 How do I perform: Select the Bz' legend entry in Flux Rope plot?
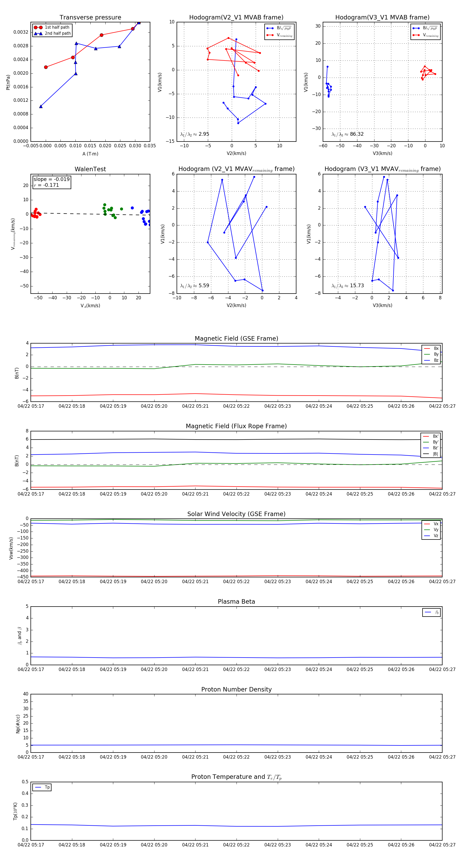point(431,448)
